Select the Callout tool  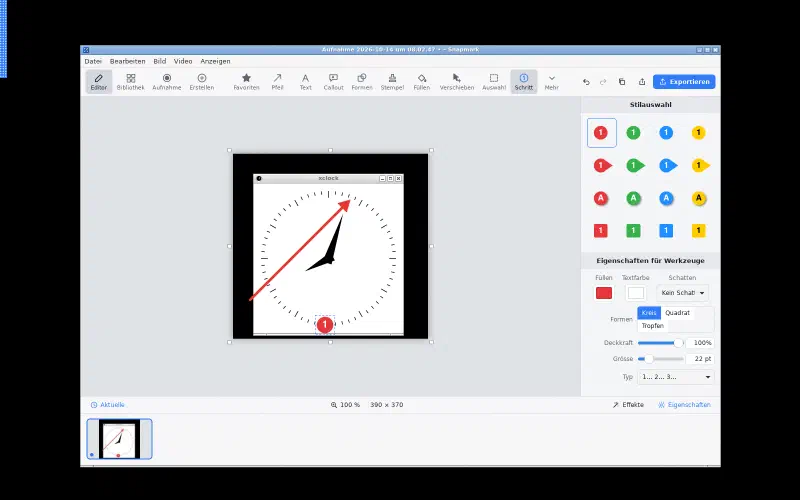coord(333,82)
